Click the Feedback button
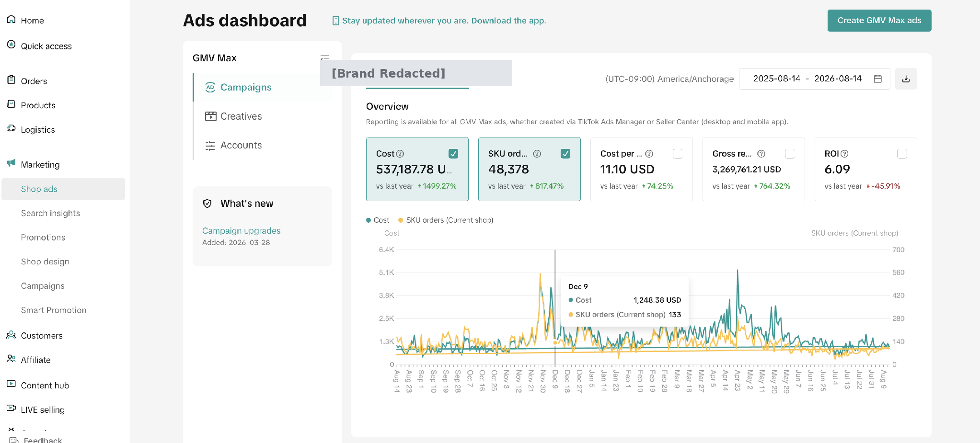This screenshot has width=980, height=443. tap(36, 440)
